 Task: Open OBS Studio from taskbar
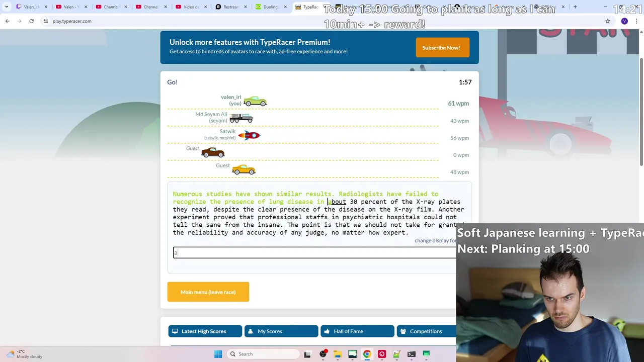[x=323, y=354]
